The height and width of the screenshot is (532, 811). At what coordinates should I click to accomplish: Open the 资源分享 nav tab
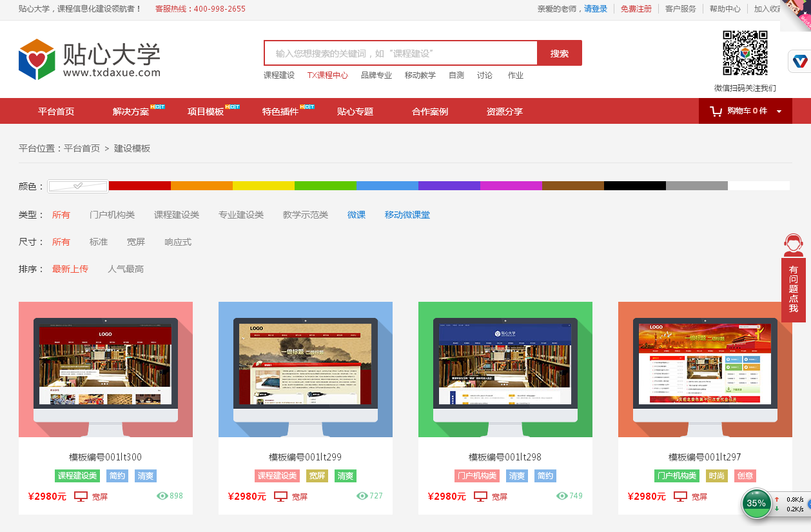[x=505, y=112]
